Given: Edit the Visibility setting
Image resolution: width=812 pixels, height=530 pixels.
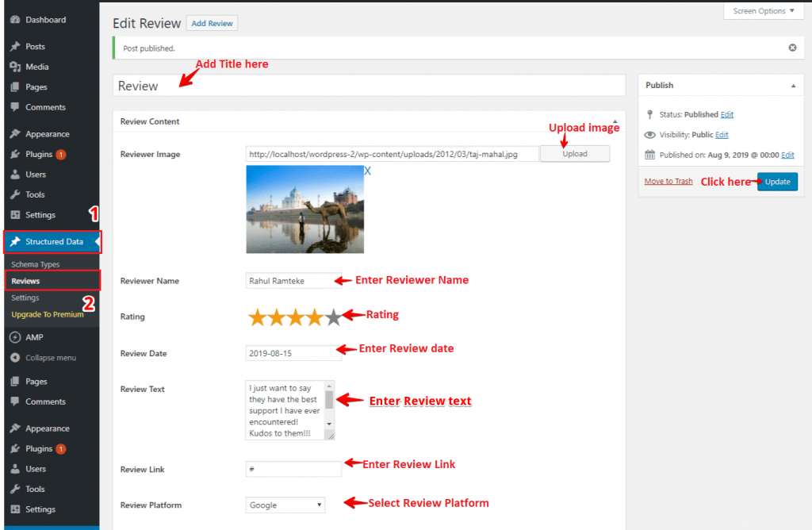Looking at the screenshot, I should (722, 135).
